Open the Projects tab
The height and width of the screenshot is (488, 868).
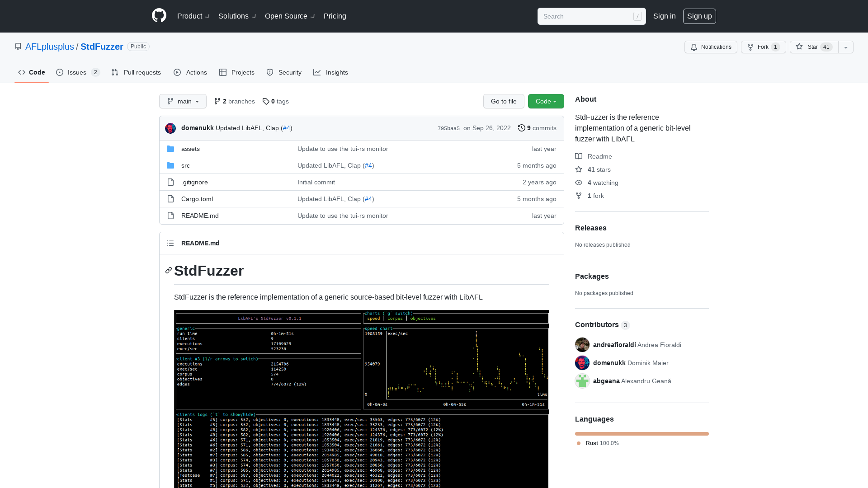pos(237,72)
